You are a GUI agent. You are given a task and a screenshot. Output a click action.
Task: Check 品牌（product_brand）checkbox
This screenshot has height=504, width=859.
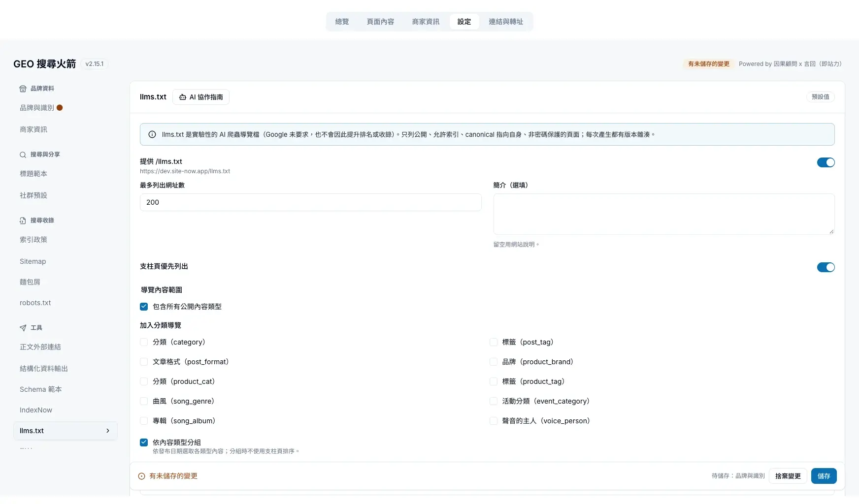click(x=494, y=362)
